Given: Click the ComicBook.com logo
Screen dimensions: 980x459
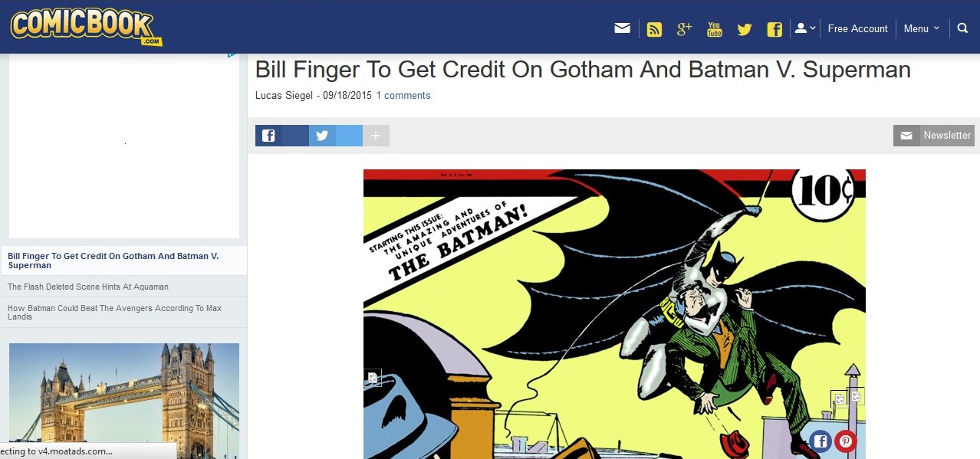Looking at the screenshot, I should (x=86, y=27).
